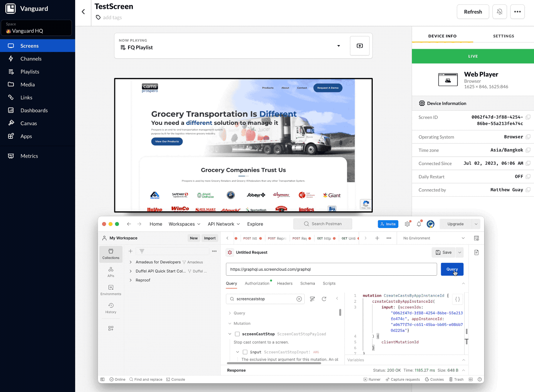The width and height of the screenshot is (534, 392).
Task: Click the Refresh button
Action: [x=473, y=12]
